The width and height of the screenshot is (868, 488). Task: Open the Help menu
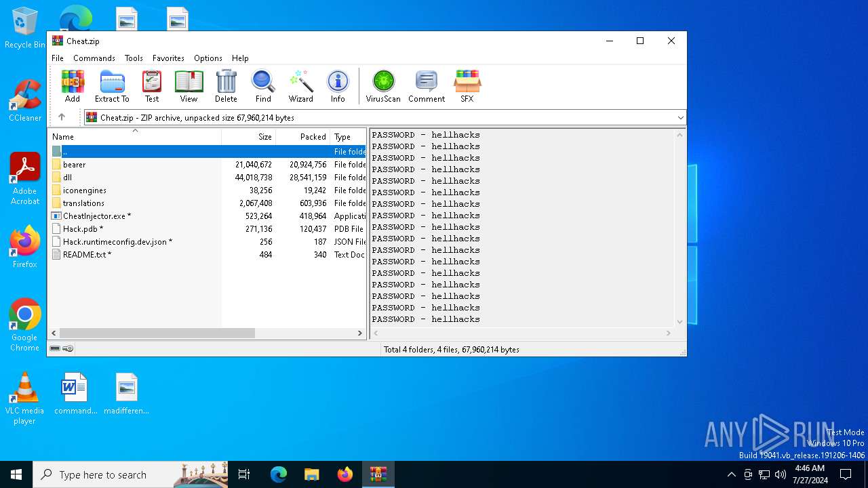[240, 58]
